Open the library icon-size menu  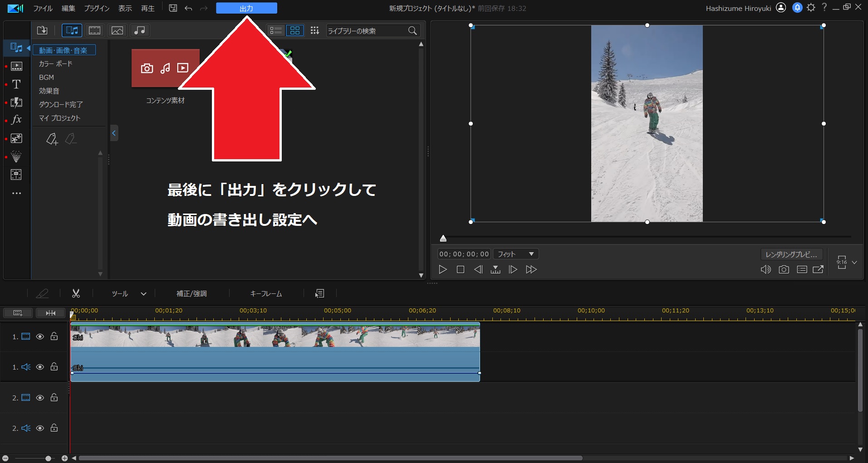314,30
